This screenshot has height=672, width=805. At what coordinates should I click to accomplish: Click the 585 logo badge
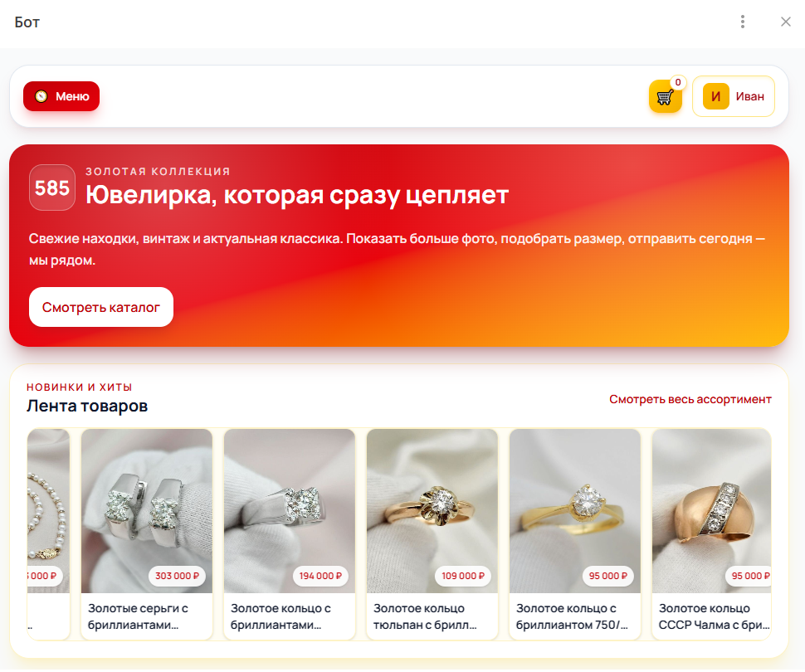(x=51, y=187)
